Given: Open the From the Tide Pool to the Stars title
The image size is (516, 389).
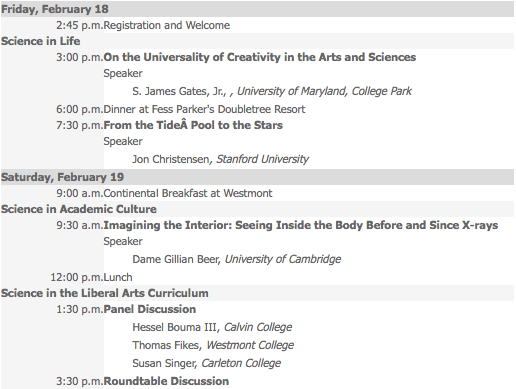Looking at the screenshot, I should click(x=193, y=125).
